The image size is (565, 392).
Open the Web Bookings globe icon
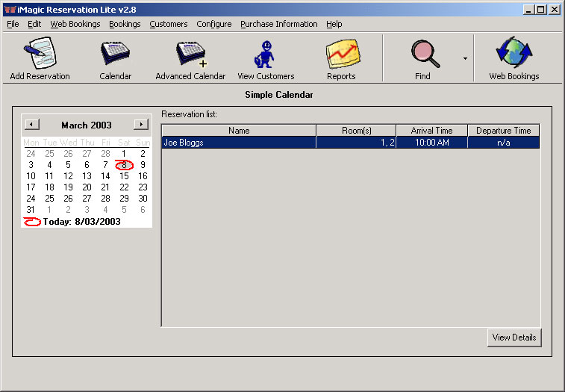coord(514,53)
